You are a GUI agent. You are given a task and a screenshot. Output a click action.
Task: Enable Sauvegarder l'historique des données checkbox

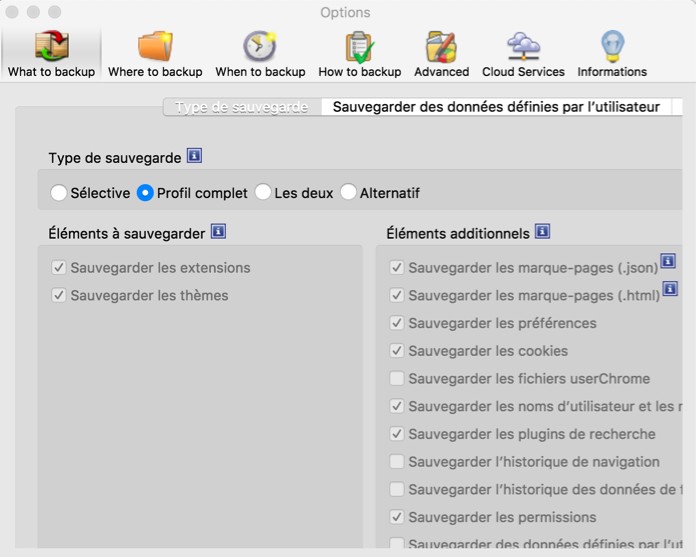point(396,490)
